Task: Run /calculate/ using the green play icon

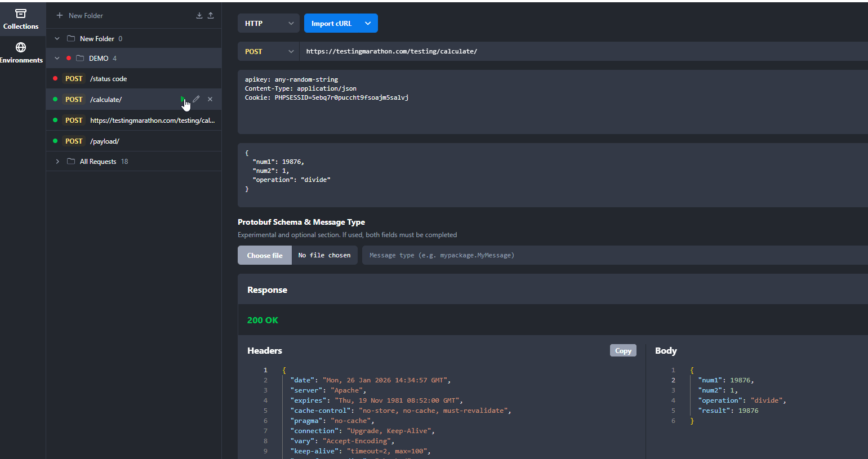Action: pyautogui.click(x=182, y=99)
